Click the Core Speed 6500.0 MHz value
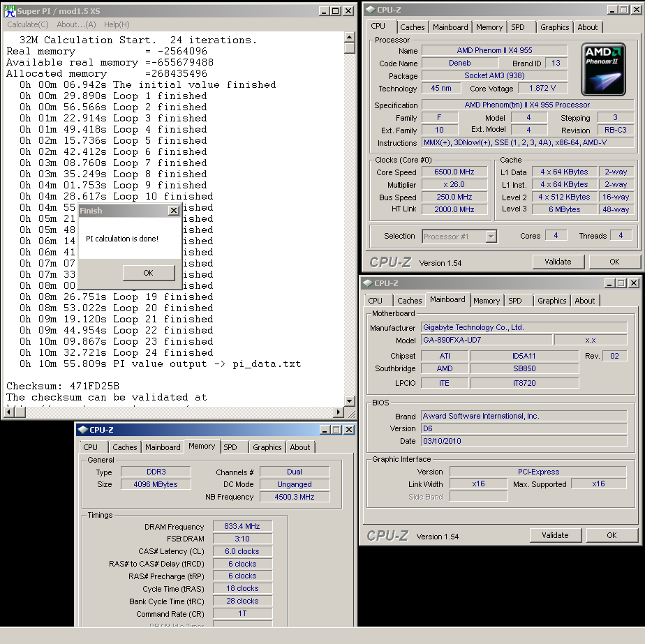 pyautogui.click(x=454, y=172)
